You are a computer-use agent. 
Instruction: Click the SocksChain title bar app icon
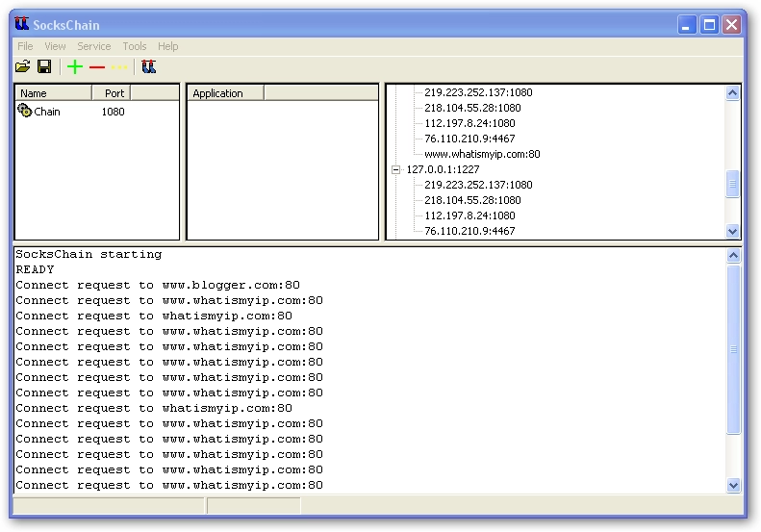pos(22,24)
